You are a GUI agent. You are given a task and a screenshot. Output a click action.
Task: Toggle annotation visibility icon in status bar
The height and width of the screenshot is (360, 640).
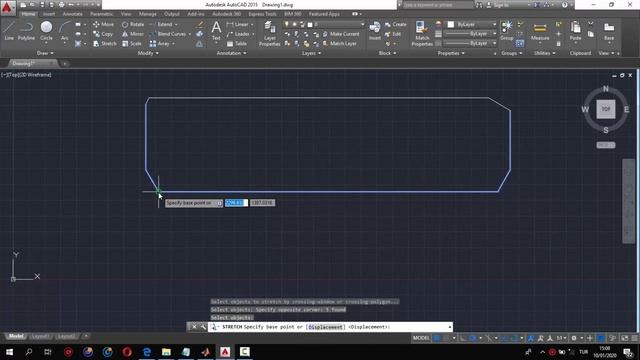click(x=531, y=338)
